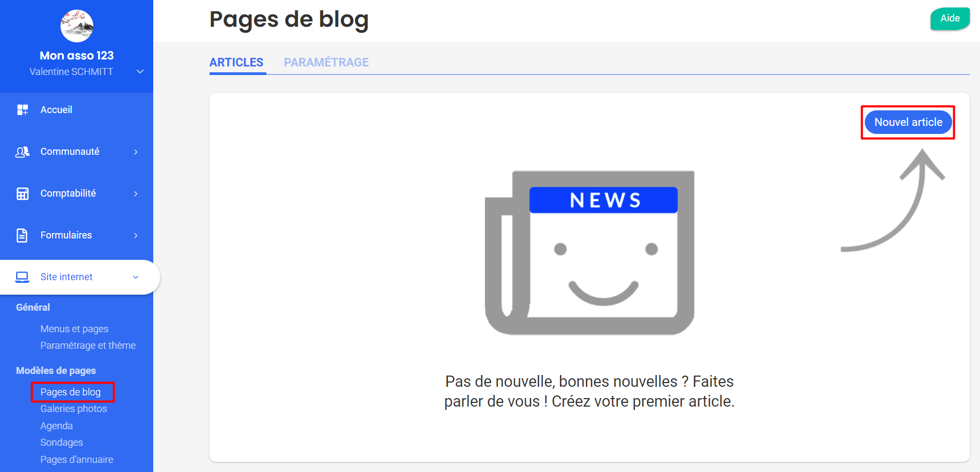980x472 pixels.
Task: Click the Site internet laptop icon
Action: [22, 277]
